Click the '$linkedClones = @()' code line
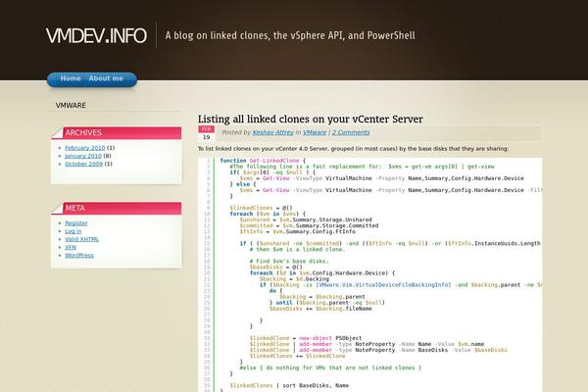This screenshot has height=392, width=588. [x=261, y=208]
